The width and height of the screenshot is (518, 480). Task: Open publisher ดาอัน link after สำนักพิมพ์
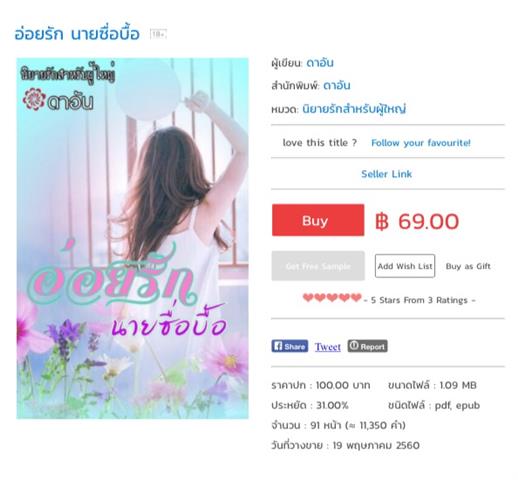pos(337,85)
